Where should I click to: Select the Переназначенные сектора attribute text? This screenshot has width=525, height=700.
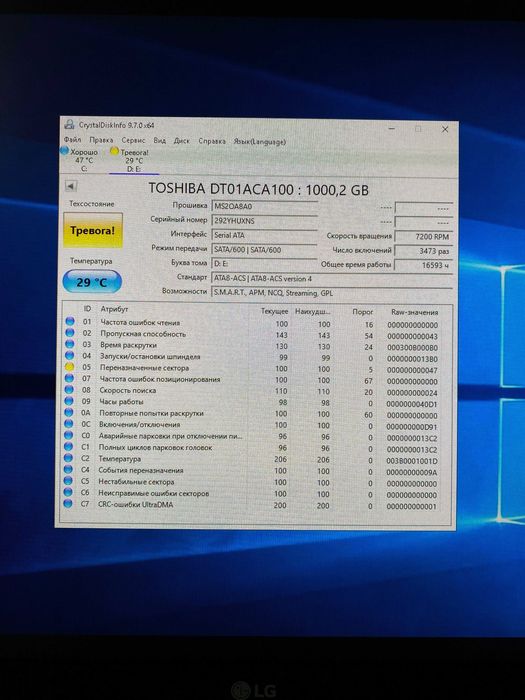click(x=144, y=368)
